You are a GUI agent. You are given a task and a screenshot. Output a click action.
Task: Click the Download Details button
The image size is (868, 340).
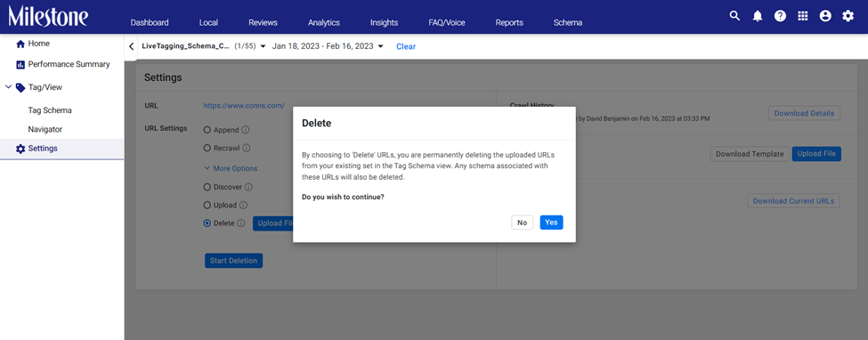[804, 113]
